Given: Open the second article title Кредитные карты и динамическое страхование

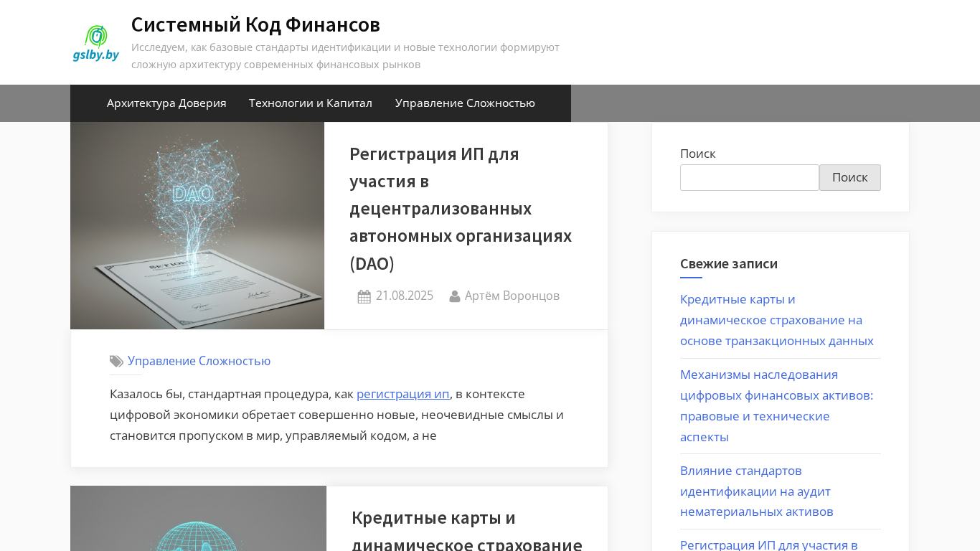Looking at the screenshot, I should click(x=467, y=531).
